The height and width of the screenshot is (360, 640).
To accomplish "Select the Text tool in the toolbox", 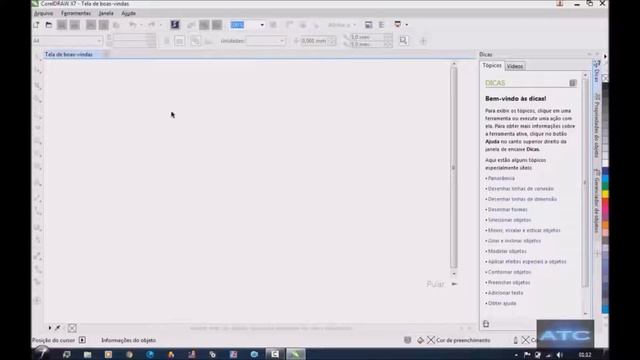I will pos(38,182).
